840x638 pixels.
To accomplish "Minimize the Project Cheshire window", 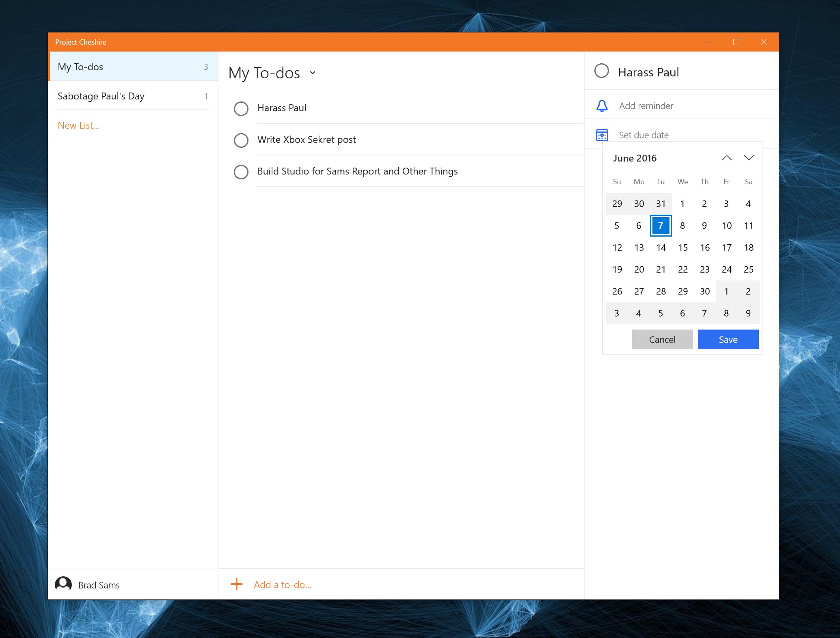I will 708,42.
